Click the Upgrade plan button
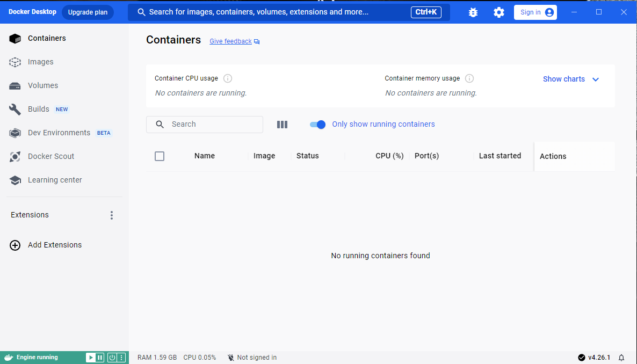The width and height of the screenshot is (637, 364). tap(88, 12)
